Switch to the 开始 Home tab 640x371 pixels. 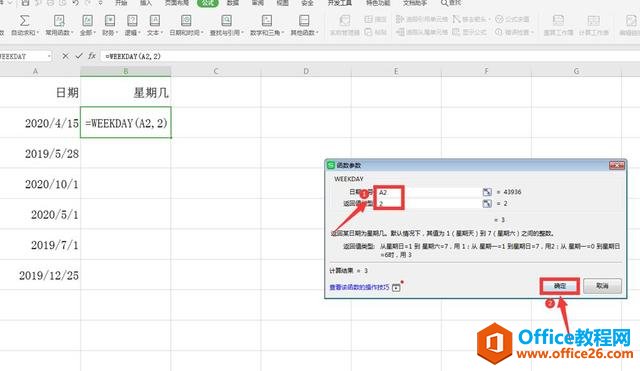(121, 3)
